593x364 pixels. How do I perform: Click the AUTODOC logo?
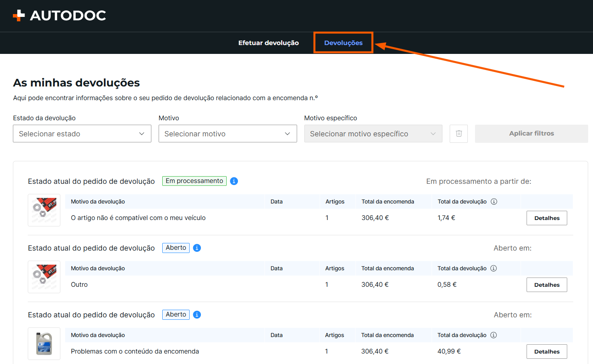[60, 16]
